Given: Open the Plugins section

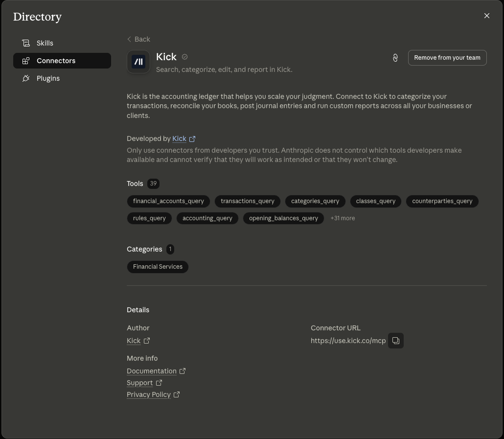Looking at the screenshot, I should pos(62,78).
